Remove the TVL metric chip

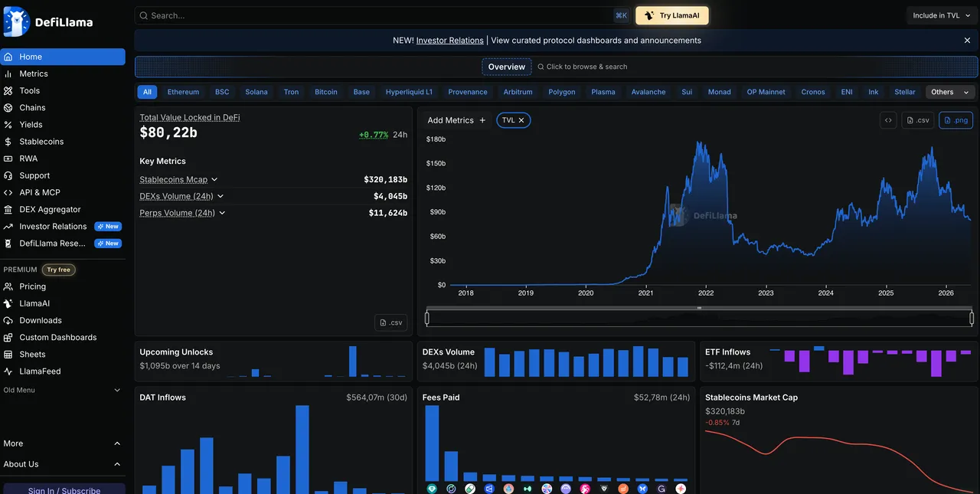pyautogui.click(x=521, y=120)
